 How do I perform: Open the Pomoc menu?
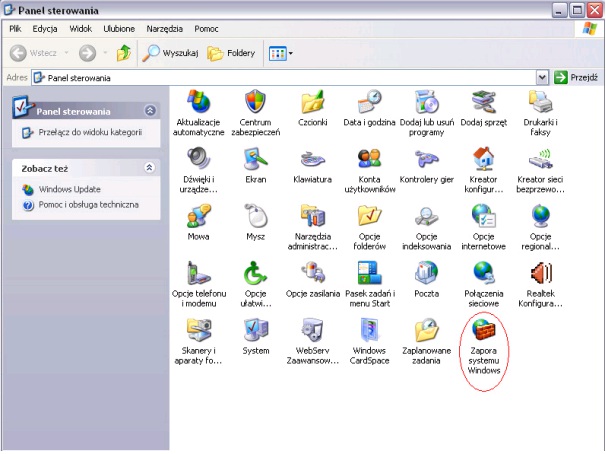(x=206, y=29)
